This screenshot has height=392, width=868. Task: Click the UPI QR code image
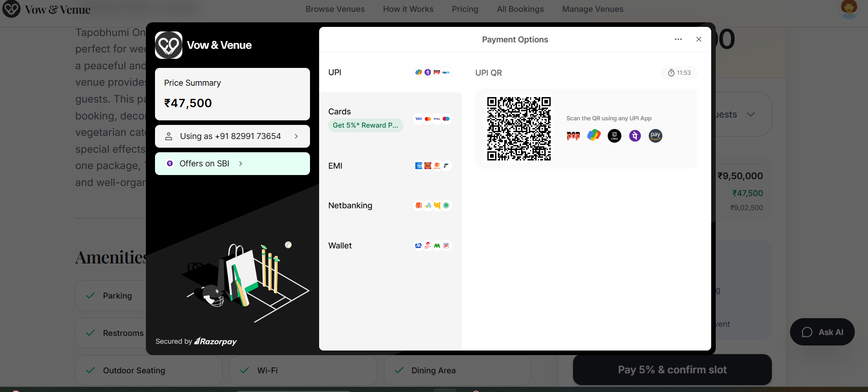pyautogui.click(x=519, y=129)
